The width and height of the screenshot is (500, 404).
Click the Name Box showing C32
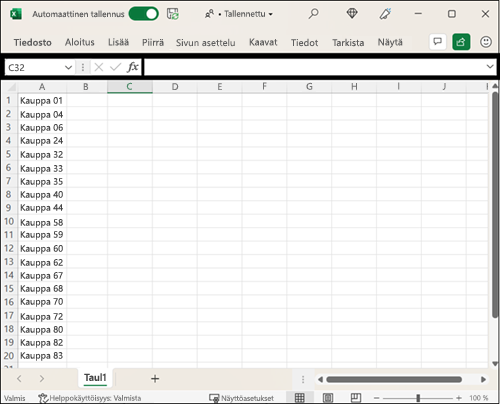(x=35, y=68)
